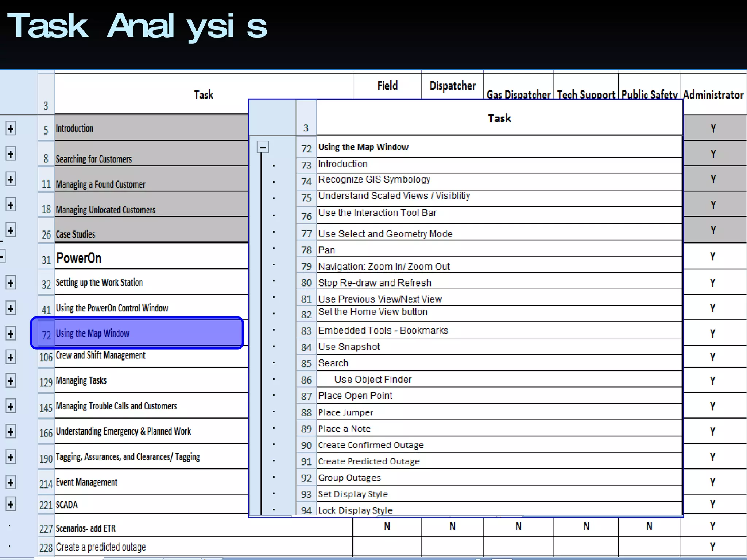Expand the Managing Unlocated Customers group

tap(11, 205)
